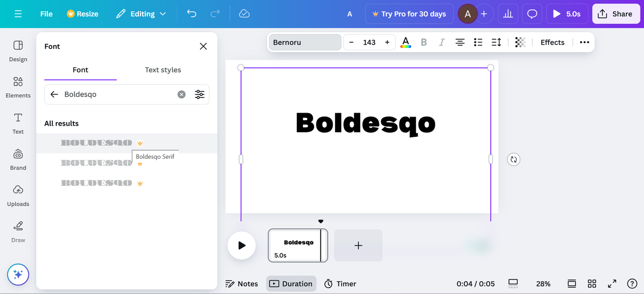Switch to the Font tab
This screenshot has height=294, width=644.
pyautogui.click(x=80, y=70)
